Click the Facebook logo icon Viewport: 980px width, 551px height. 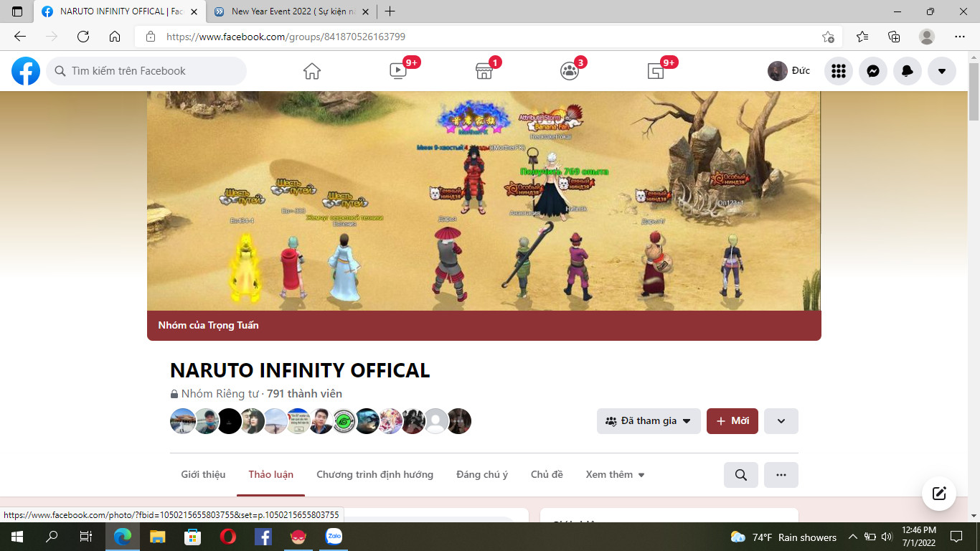[x=26, y=71]
